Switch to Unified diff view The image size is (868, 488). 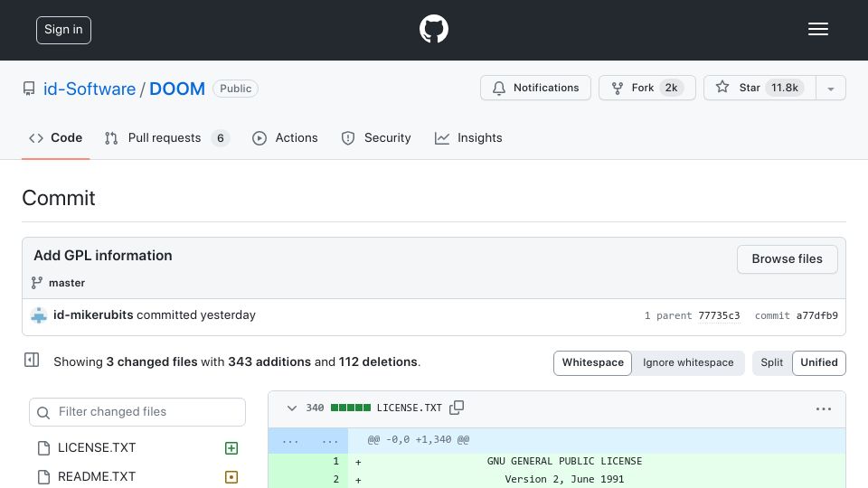point(819,363)
